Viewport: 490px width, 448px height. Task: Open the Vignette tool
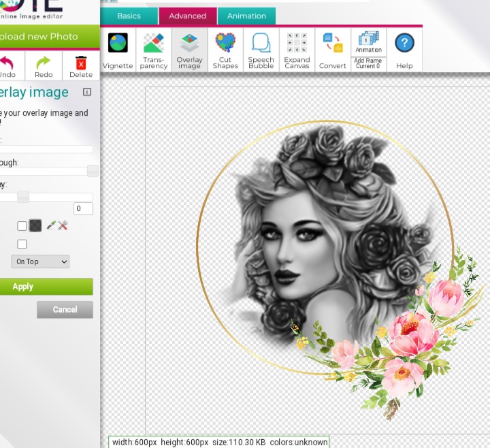118,50
